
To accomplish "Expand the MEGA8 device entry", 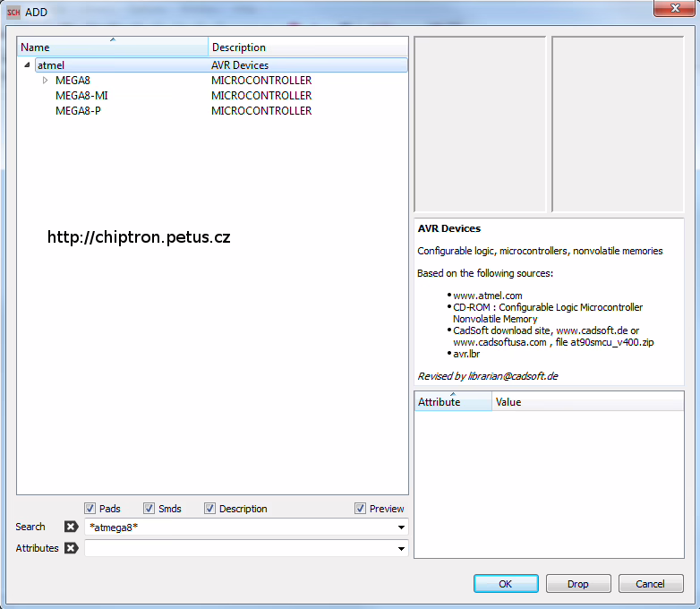I will point(46,81).
